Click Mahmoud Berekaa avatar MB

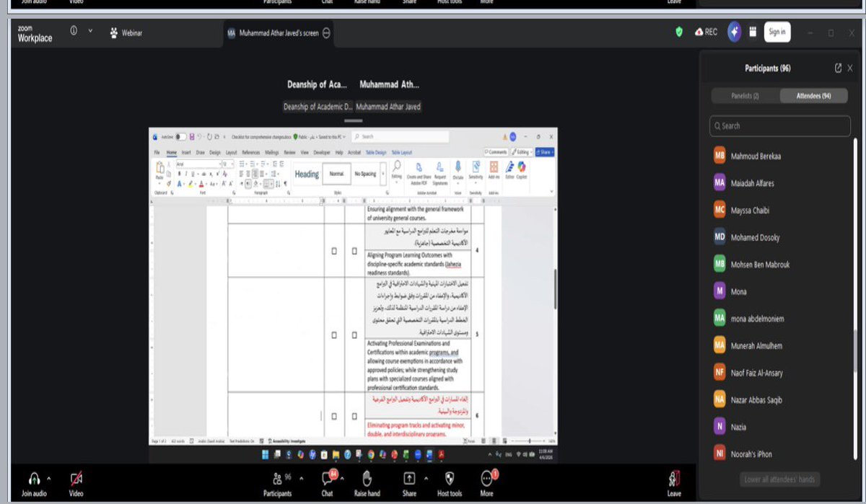coord(720,156)
